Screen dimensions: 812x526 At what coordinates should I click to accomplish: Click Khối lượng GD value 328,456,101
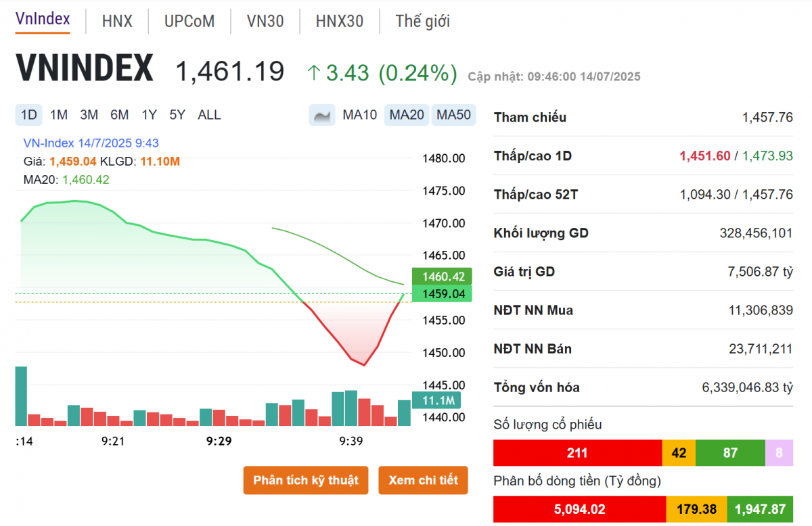[x=757, y=233]
